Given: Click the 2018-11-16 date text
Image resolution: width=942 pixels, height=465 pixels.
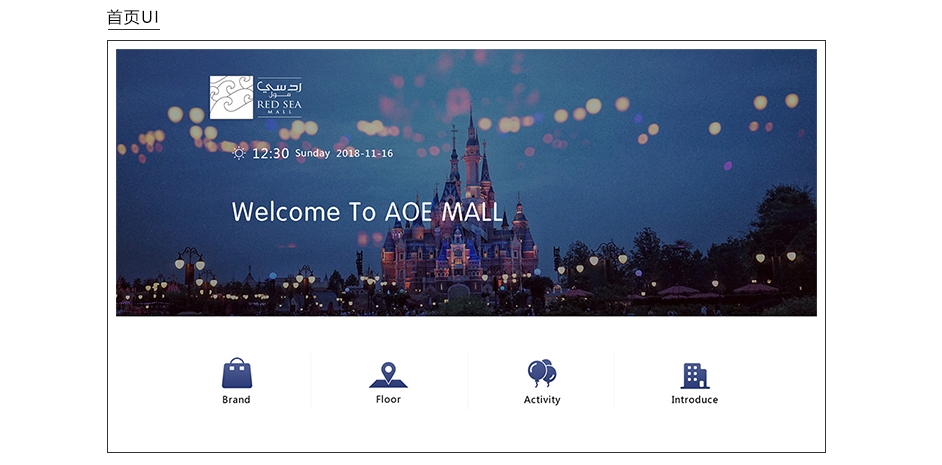Looking at the screenshot, I should click(364, 154).
